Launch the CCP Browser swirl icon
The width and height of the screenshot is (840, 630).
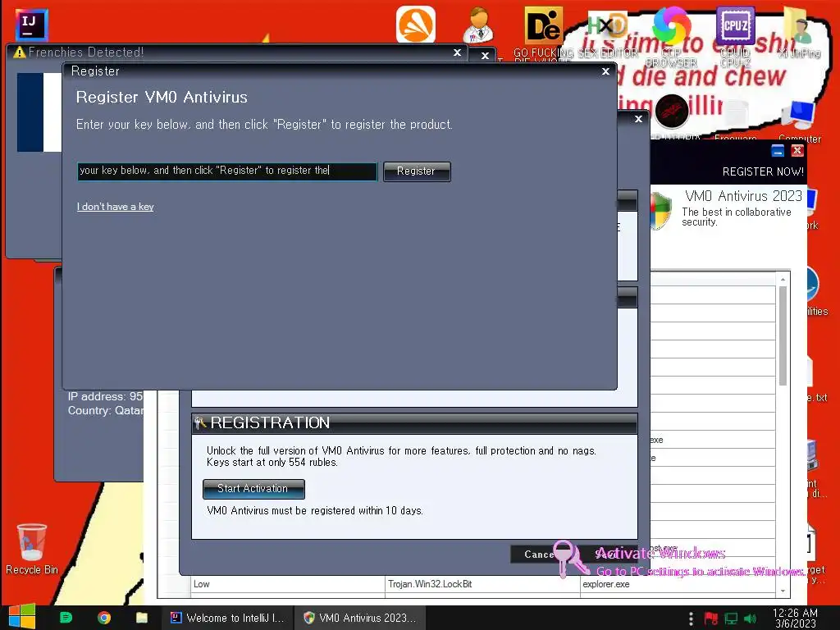tap(671, 25)
